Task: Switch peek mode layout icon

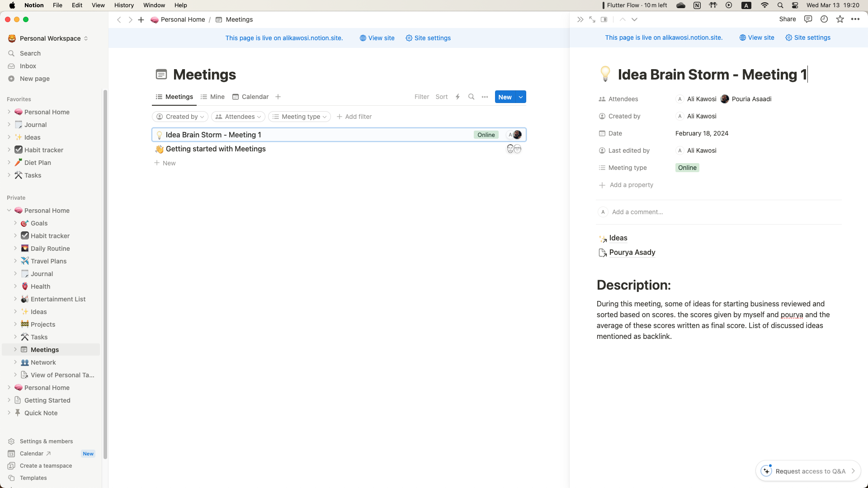Action: [x=604, y=19]
